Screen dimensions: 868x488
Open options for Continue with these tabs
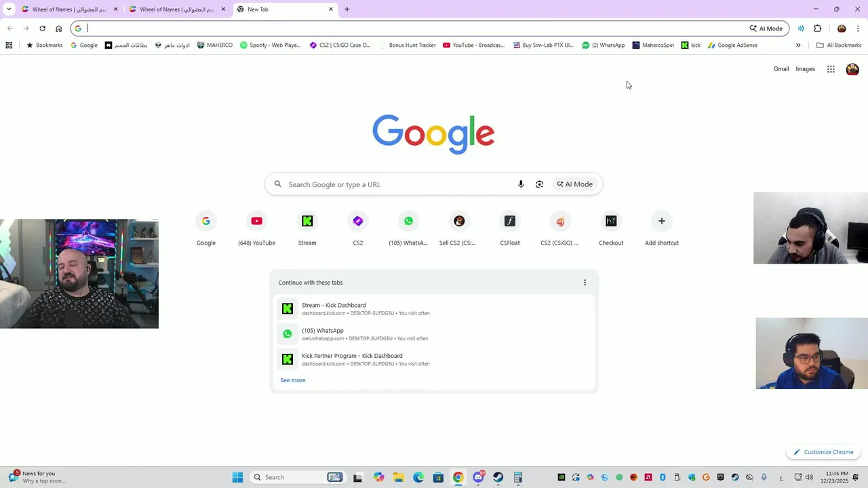(x=585, y=283)
